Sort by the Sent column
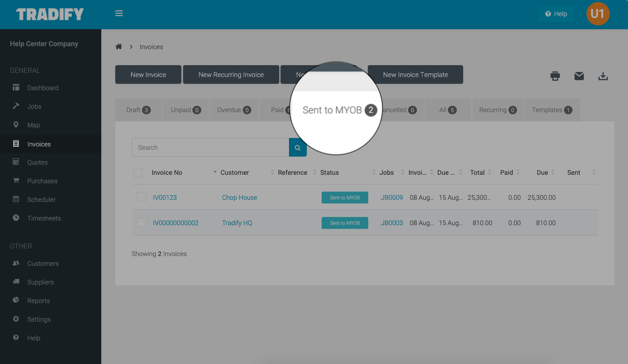 (x=574, y=173)
